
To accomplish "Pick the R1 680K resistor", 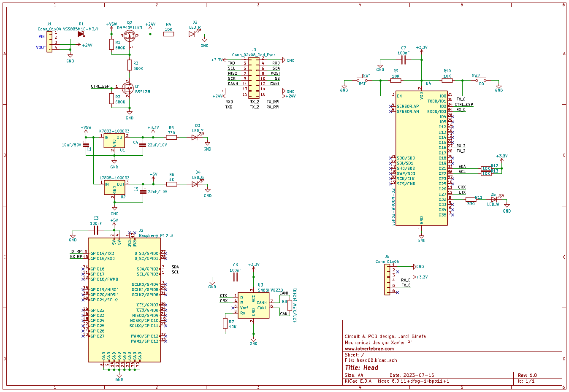I will (111, 44).
